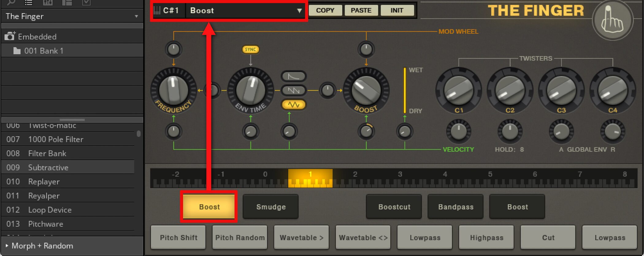
Task: Click the velocity knob below envelope shapes
Action: tap(289, 131)
